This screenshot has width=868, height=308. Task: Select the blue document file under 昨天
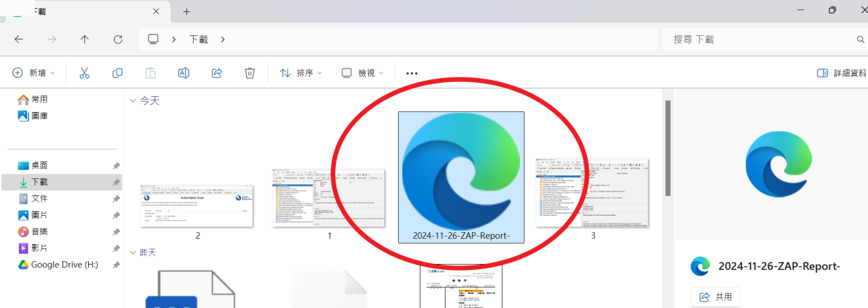[x=189, y=289]
